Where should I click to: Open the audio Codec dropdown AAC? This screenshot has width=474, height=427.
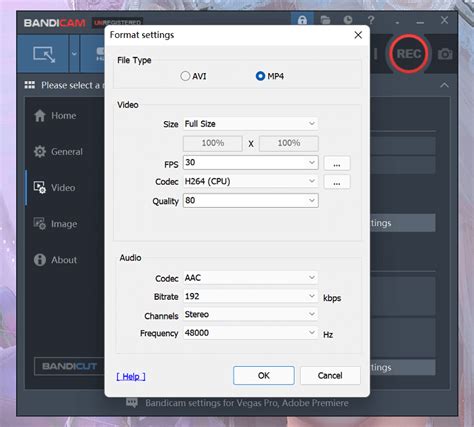coord(250,278)
